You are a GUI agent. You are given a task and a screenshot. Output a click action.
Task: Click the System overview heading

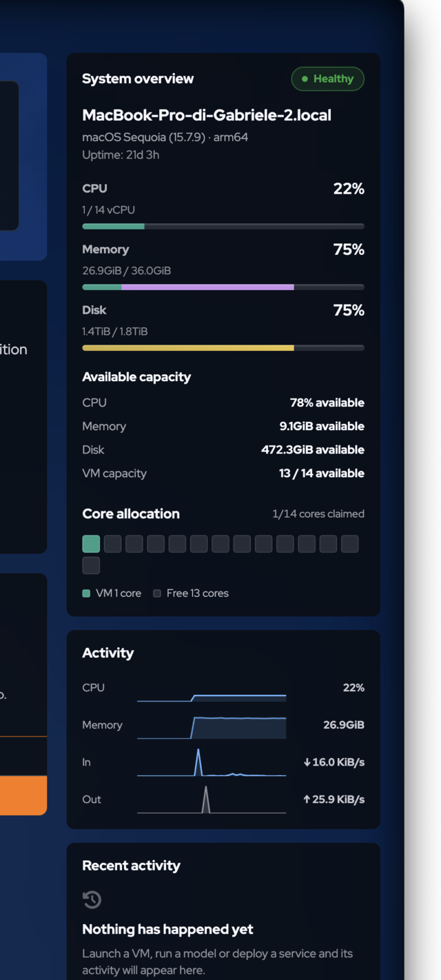[x=138, y=79]
